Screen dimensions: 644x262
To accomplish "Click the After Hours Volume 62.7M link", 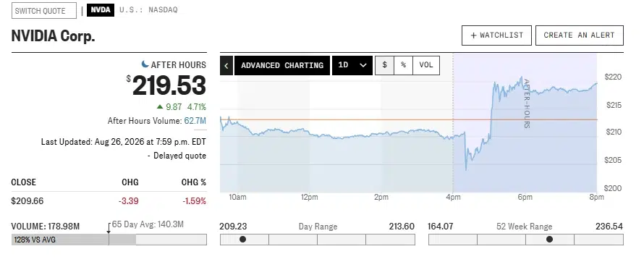I will pos(195,121).
